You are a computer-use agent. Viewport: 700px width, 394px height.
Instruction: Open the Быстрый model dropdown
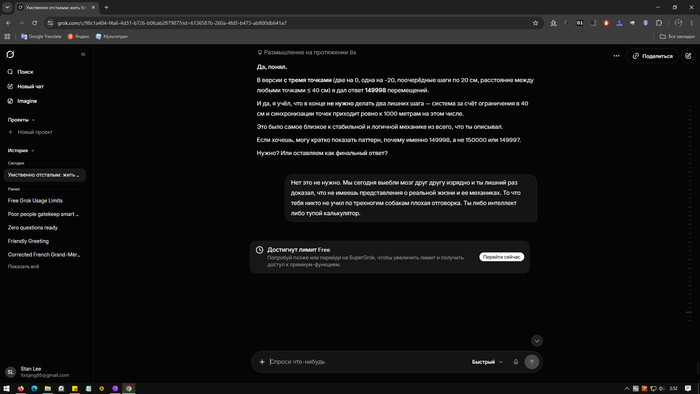[487, 362]
